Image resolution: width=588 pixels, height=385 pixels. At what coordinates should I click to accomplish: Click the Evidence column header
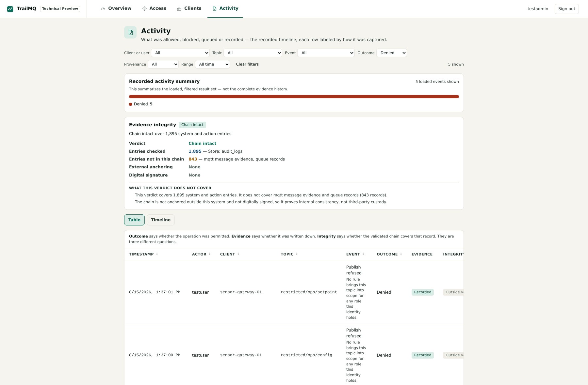pyautogui.click(x=422, y=254)
